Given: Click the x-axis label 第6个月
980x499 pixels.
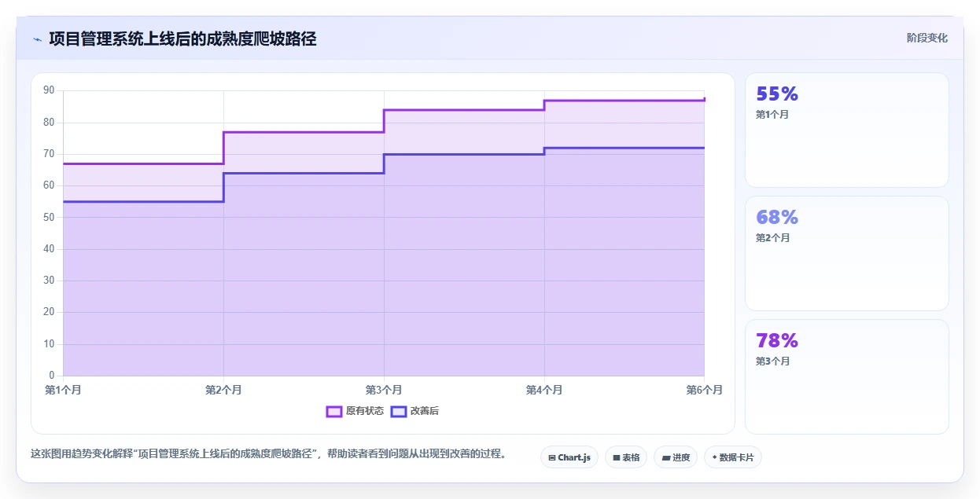Looking at the screenshot, I should pyautogui.click(x=704, y=390).
